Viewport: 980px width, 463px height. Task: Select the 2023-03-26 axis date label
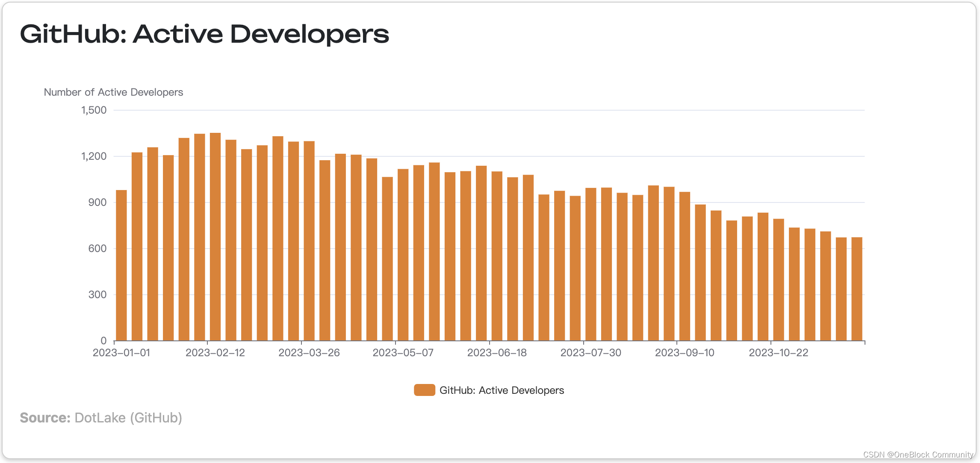pyautogui.click(x=309, y=353)
